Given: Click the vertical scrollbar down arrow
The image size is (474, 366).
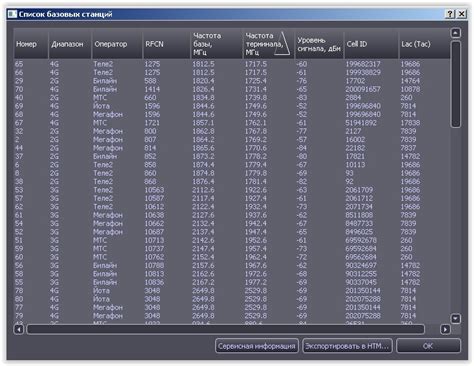Looking at the screenshot, I should pyautogui.click(x=455, y=319).
